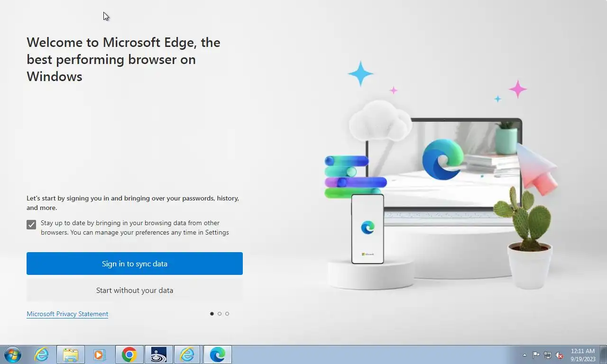This screenshot has width=607, height=364.
Task: Open the Windows Start menu orb
Action: [x=13, y=355]
